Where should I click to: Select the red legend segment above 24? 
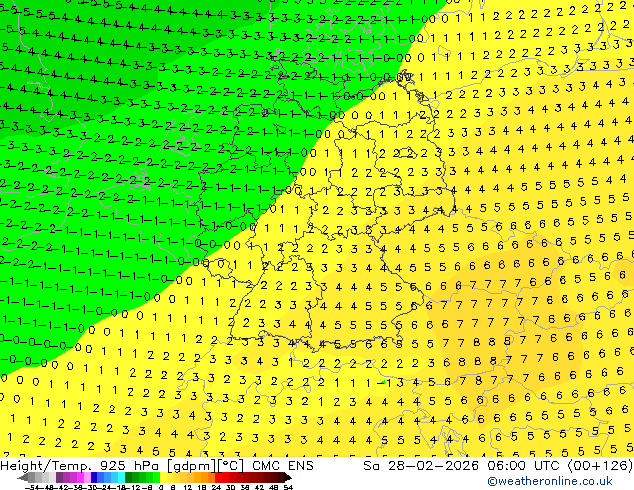218,477
